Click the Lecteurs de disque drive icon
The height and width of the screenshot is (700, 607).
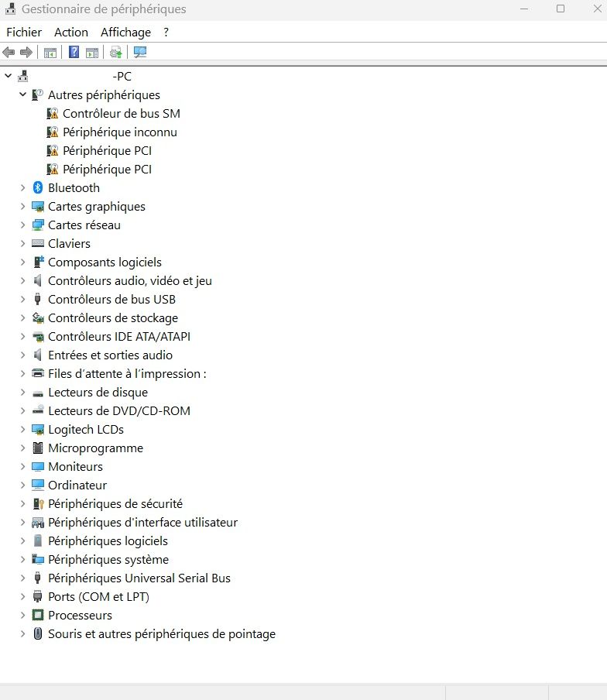38,393
